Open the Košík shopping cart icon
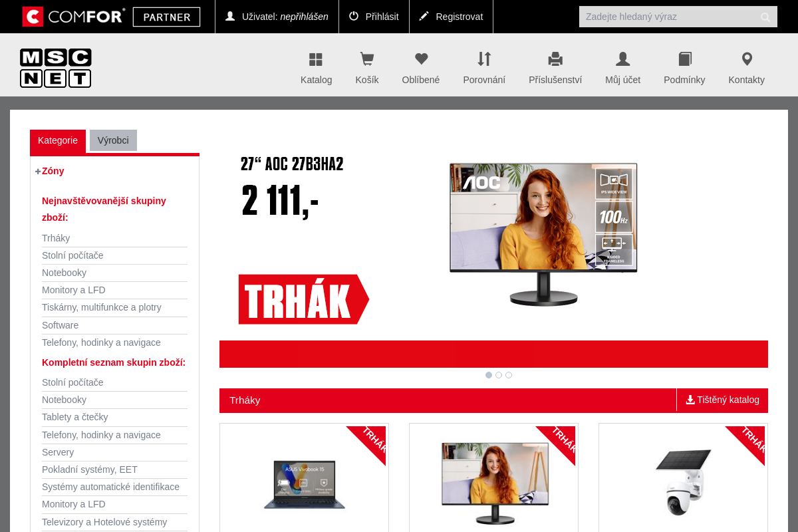 coord(366,59)
